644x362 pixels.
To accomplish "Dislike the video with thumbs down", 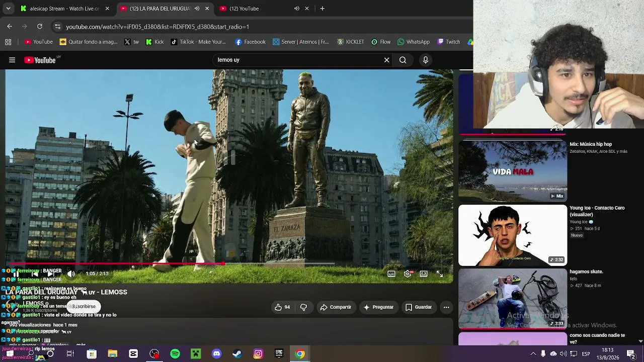I will [x=303, y=307].
